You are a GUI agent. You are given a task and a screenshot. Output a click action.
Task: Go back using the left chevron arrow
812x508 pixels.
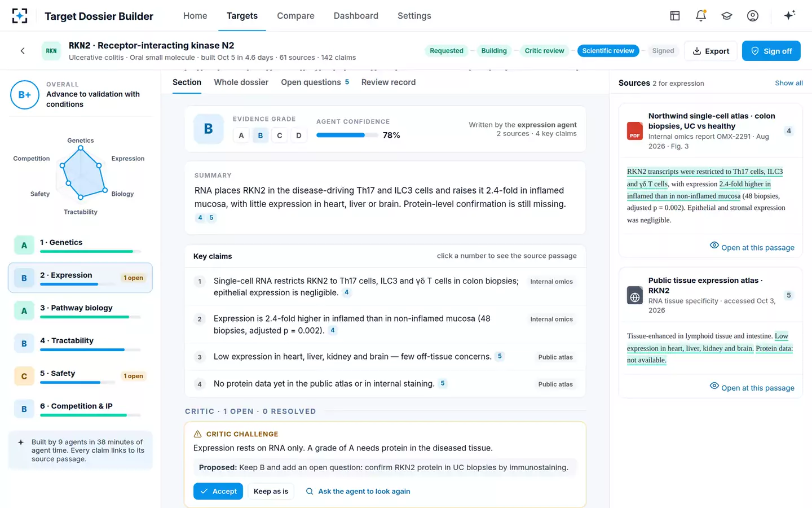click(x=23, y=51)
